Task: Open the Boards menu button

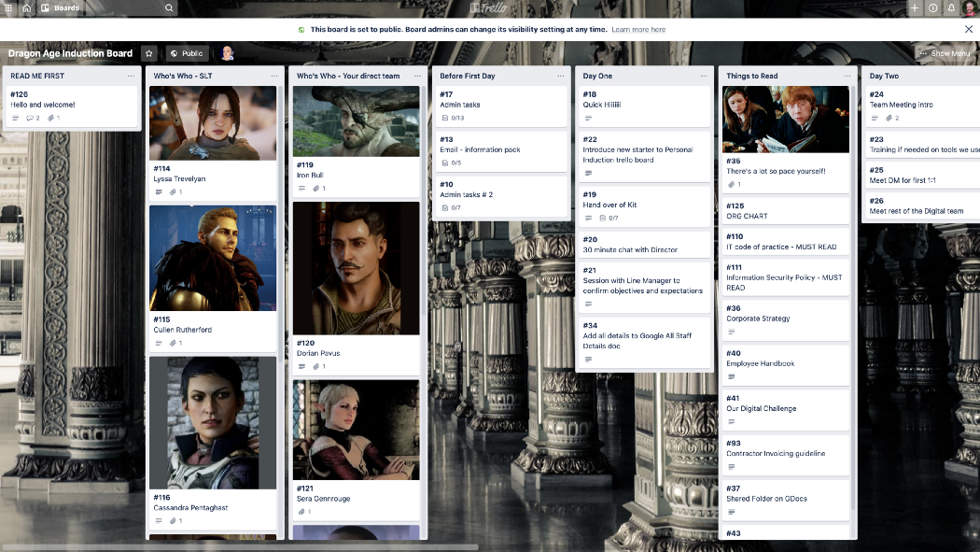Action: [x=61, y=7]
